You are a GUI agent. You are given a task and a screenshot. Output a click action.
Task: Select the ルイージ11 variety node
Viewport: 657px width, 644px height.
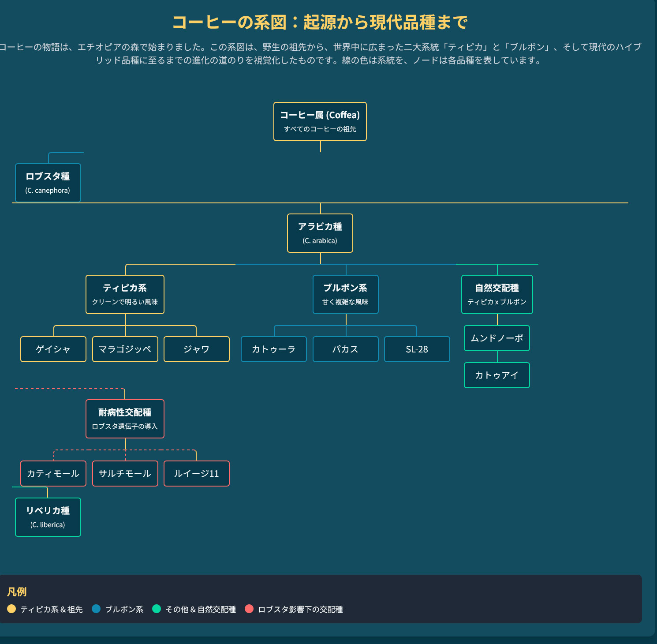[197, 474]
